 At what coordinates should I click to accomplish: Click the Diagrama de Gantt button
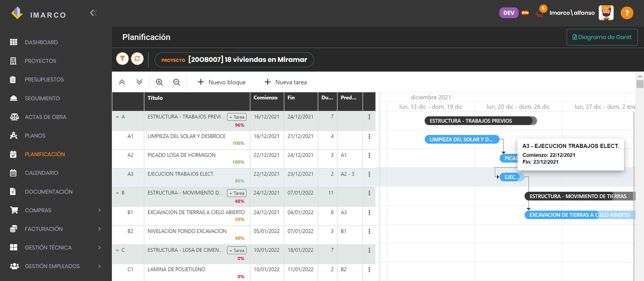[x=602, y=37]
